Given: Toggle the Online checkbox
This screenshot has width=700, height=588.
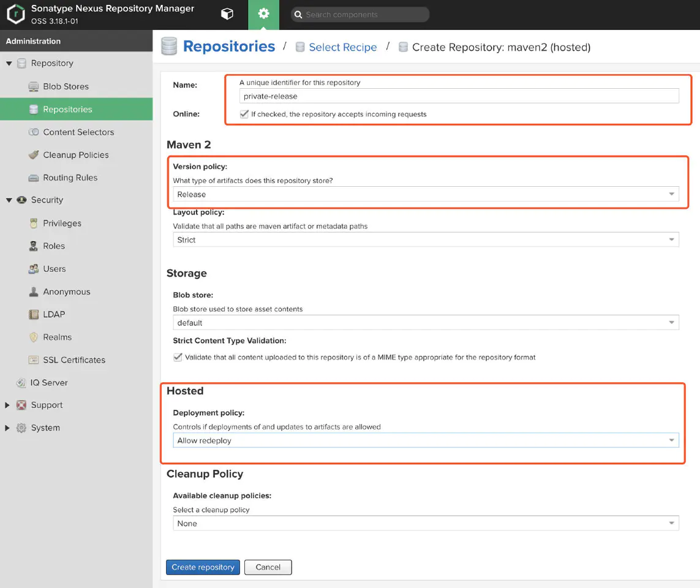Looking at the screenshot, I should pos(244,114).
